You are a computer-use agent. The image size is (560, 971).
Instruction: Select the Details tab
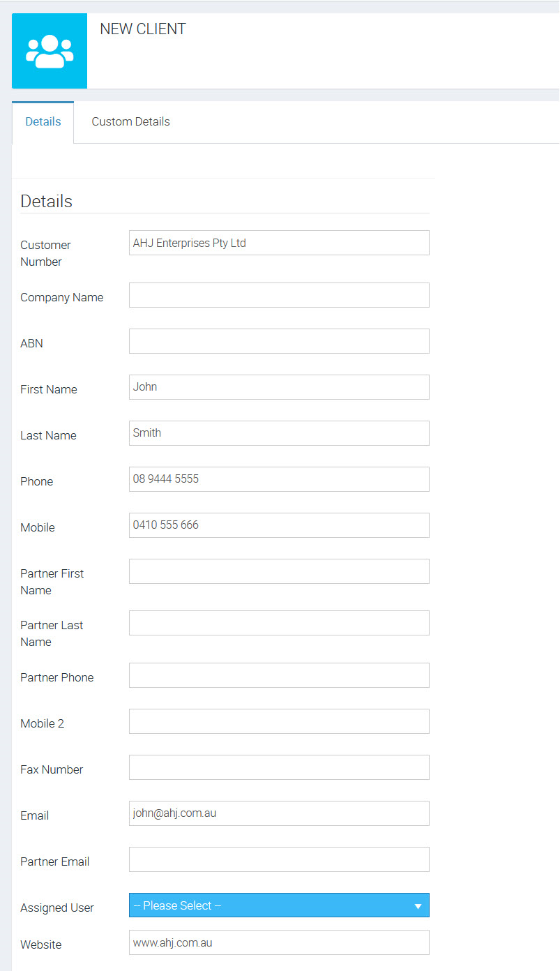(x=43, y=121)
